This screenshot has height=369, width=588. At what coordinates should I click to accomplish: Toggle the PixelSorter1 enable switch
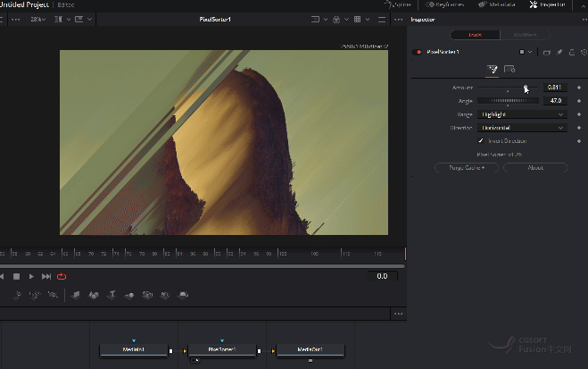click(417, 52)
